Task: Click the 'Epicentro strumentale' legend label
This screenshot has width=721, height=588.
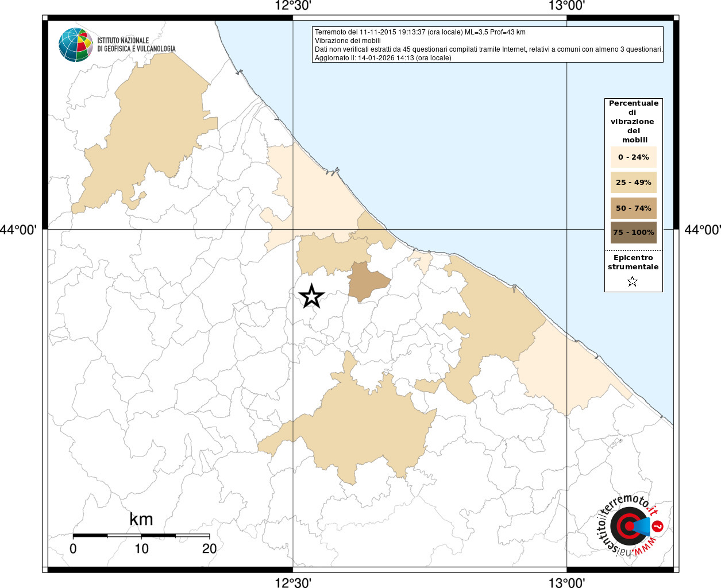Action: [633, 262]
